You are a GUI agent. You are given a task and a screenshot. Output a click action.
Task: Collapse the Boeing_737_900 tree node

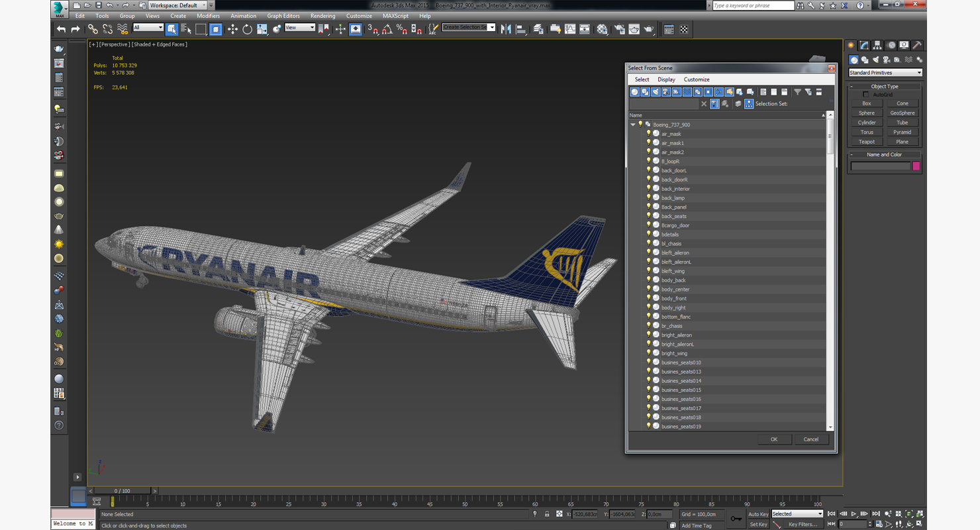633,125
